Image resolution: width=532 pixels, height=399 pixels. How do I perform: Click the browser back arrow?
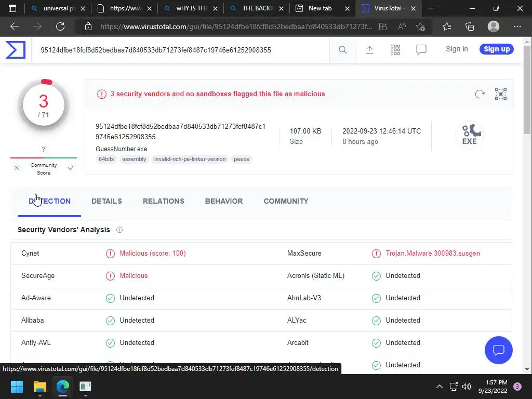(x=14, y=26)
